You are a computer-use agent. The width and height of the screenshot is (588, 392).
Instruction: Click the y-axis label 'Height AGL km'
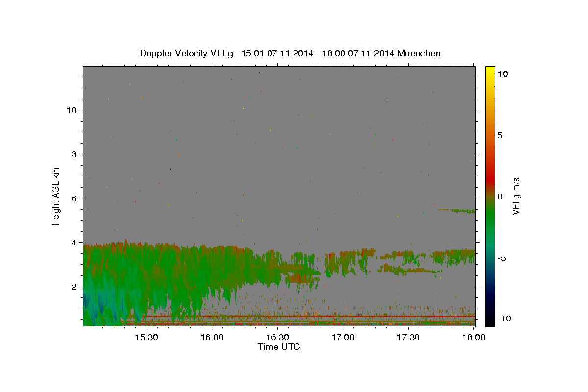(56, 196)
